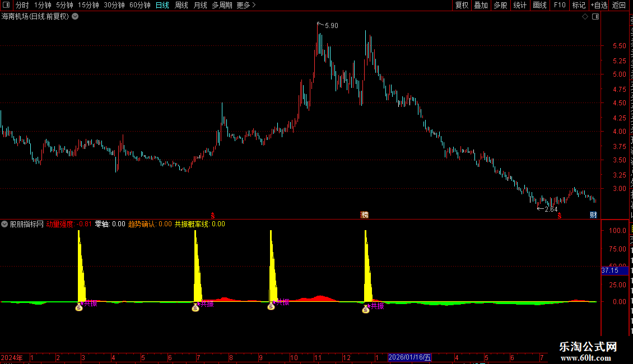
Task: Open 多周期 multi-period view
Action: click(222, 5)
